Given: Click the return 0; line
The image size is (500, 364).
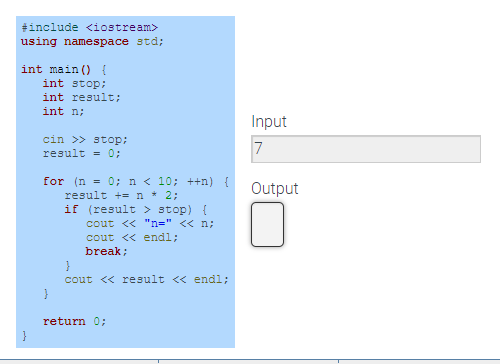Looking at the screenshot, I should (74, 321).
